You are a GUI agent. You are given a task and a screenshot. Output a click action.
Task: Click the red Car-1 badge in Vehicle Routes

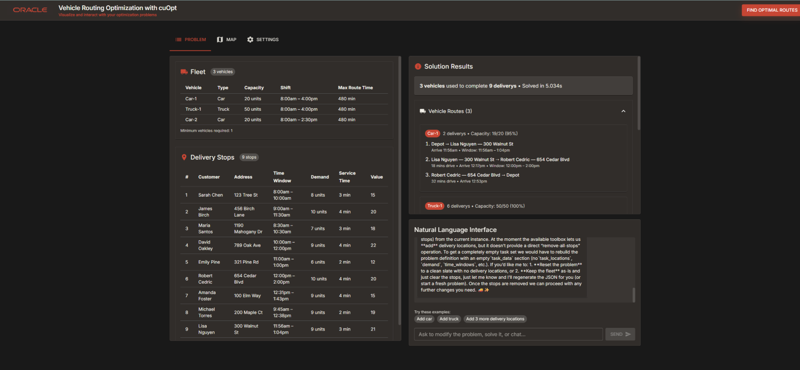pyautogui.click(x=432, y=134)
